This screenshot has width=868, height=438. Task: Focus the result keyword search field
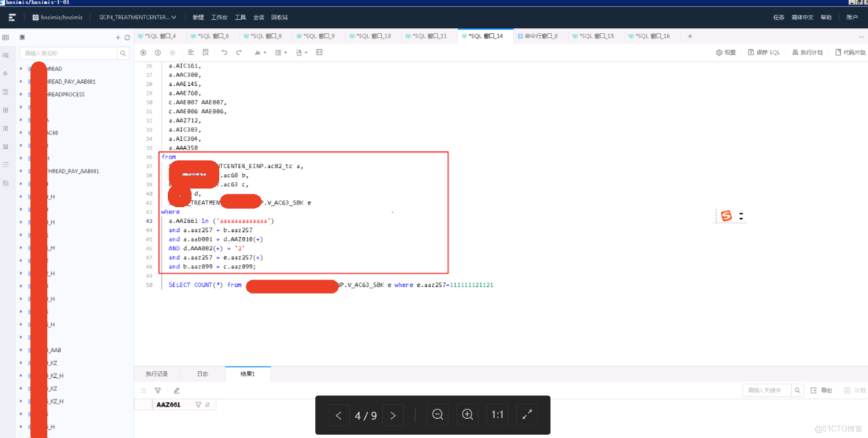[x=767, y=390]
